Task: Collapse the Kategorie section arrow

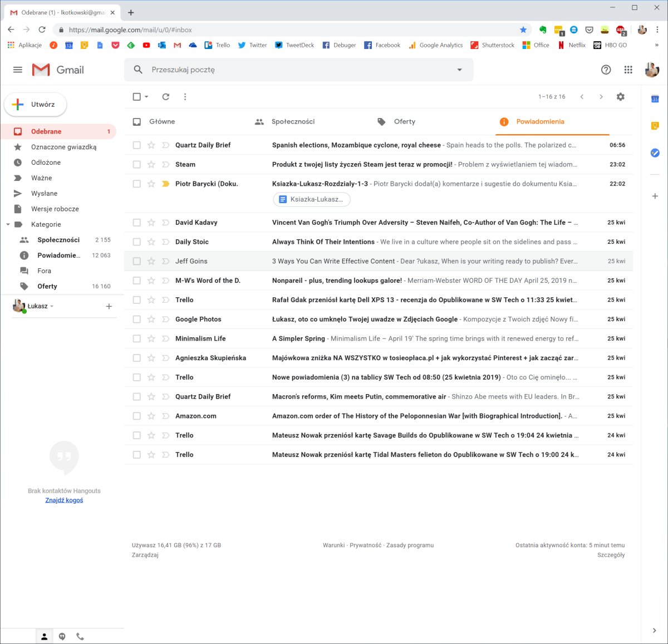Action: pos(8,224)
